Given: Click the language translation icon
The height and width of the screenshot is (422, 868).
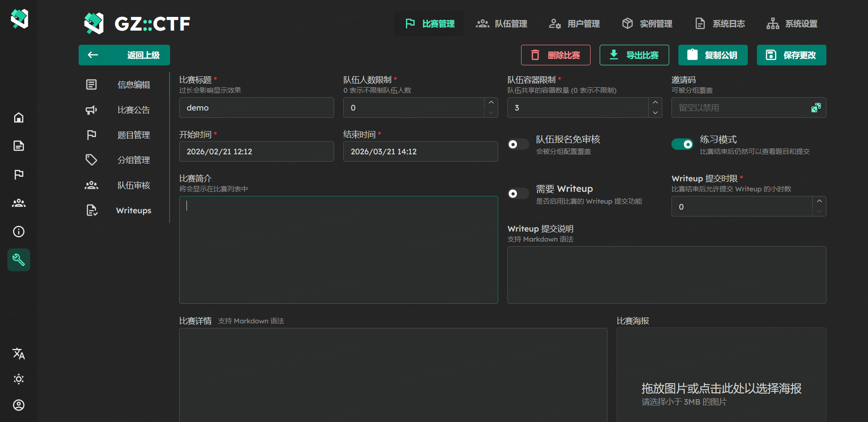Looking at the screenshot, I should tap(19, 353).
